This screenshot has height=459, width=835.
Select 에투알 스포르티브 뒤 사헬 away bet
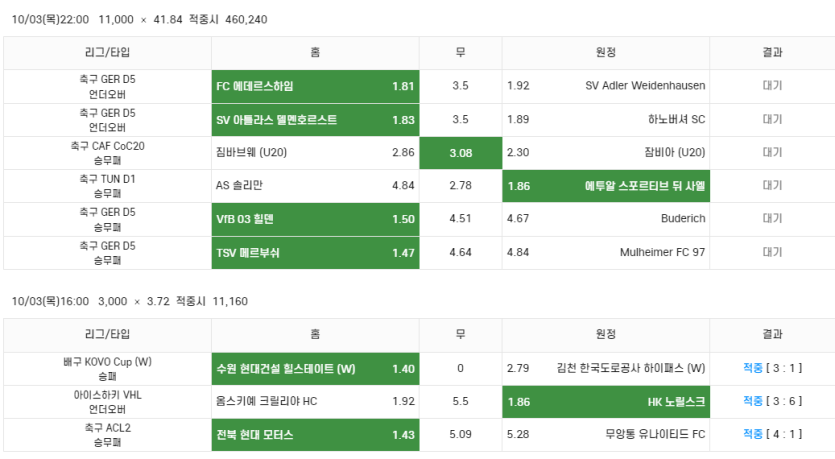click(606, 186)
